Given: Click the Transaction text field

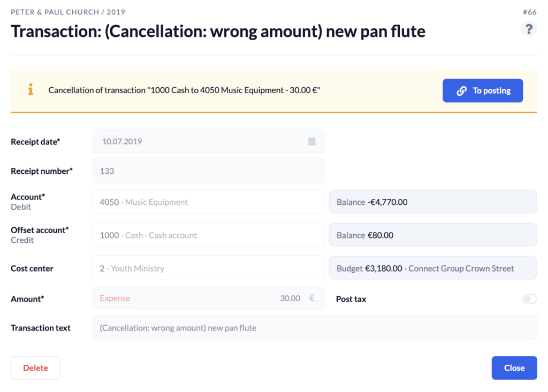Looking at the screenshot, I should coord(315,328).
